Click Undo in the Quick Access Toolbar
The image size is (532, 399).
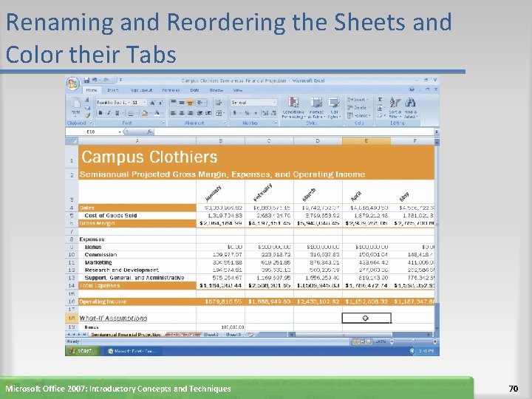(95, 81)
